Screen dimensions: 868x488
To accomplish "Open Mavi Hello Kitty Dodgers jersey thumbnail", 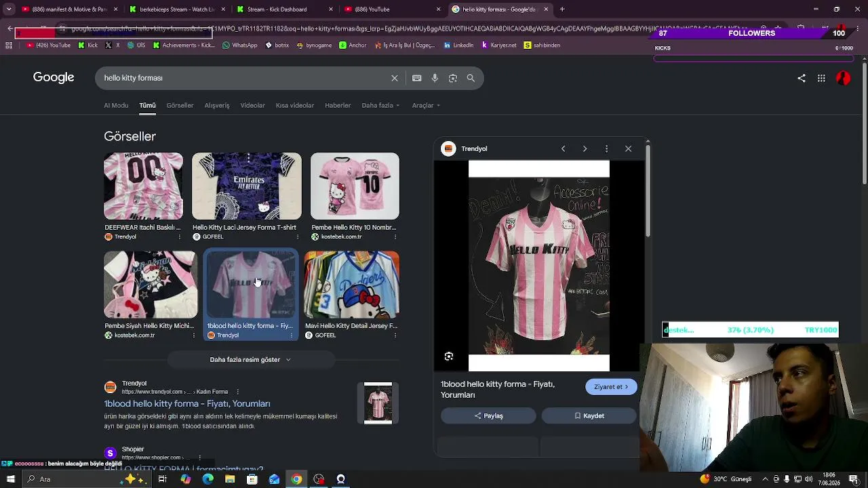I will pyautogui.click(x=351, y=285).
